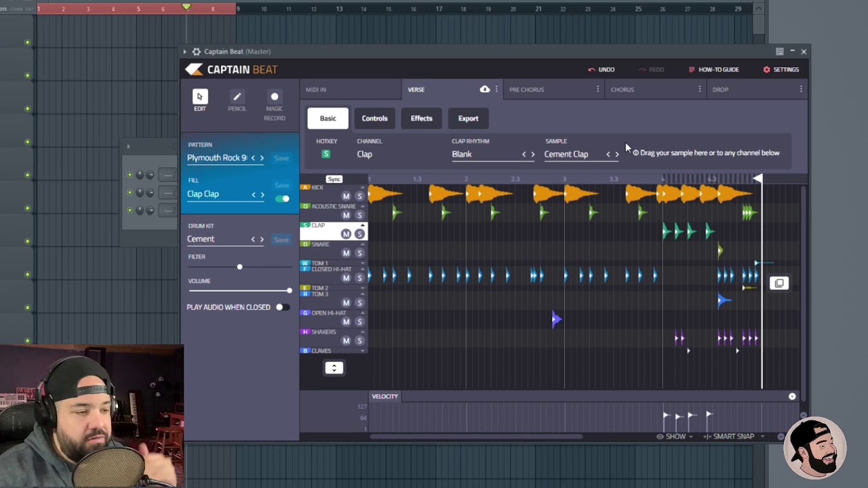Toggle the Fill on/off switch
The height and width of the screenshot is (488, 868).
(282, 199)
